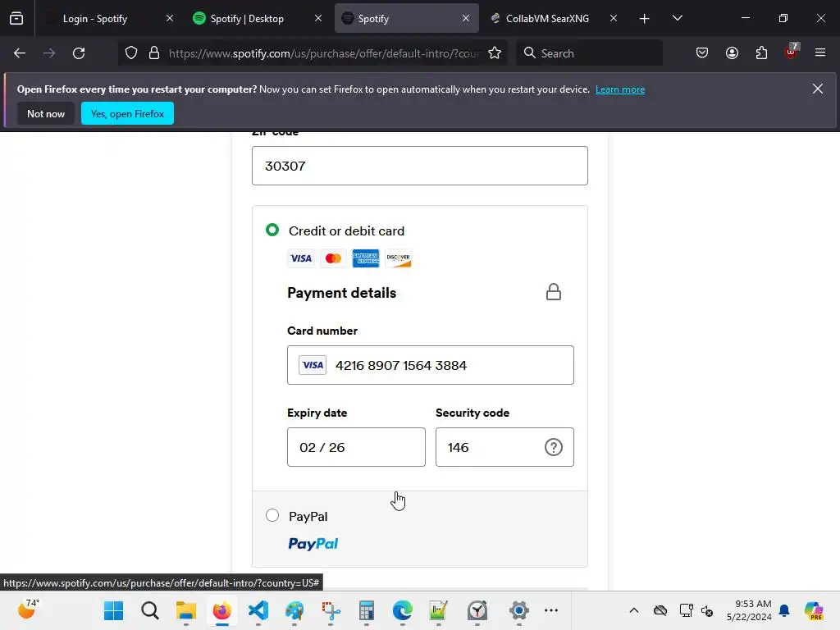
Task: Click the Discover card logo
Action: tap(398, 258)
